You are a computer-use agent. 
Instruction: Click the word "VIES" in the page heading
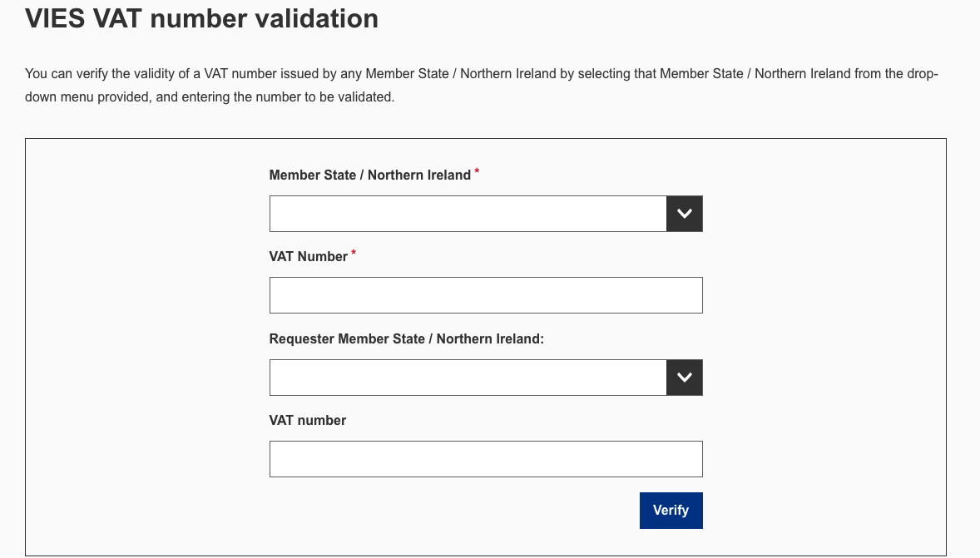click(x=55, y=18)
